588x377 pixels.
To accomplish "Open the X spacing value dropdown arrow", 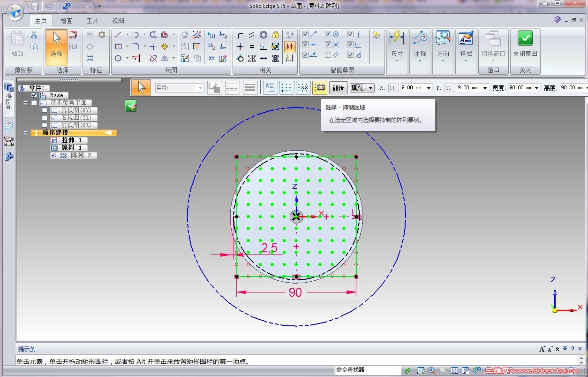I will pos(429,88).
